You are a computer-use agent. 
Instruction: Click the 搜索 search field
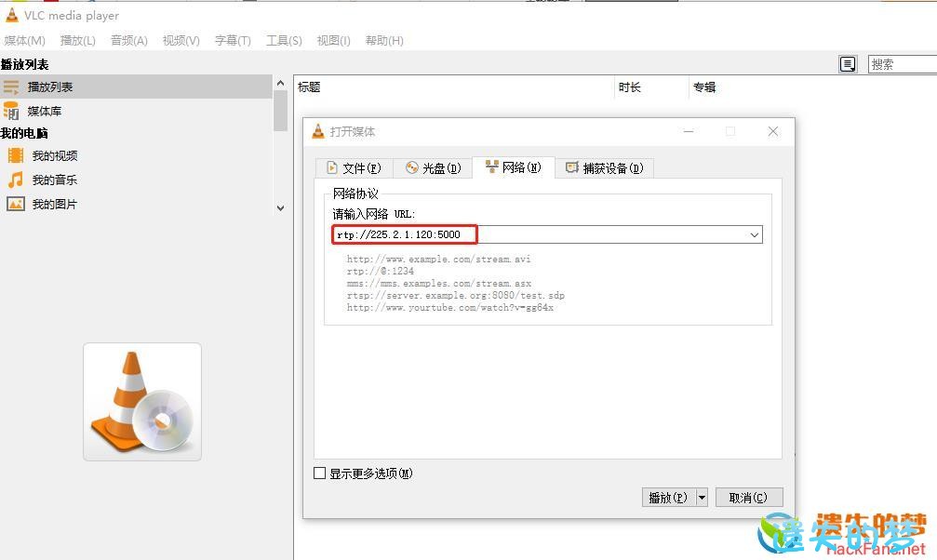coord(903,64)
